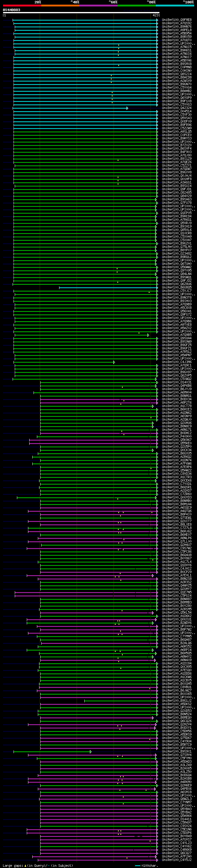Select hit label UniRef100_B8ACD8

click(177, 78)
